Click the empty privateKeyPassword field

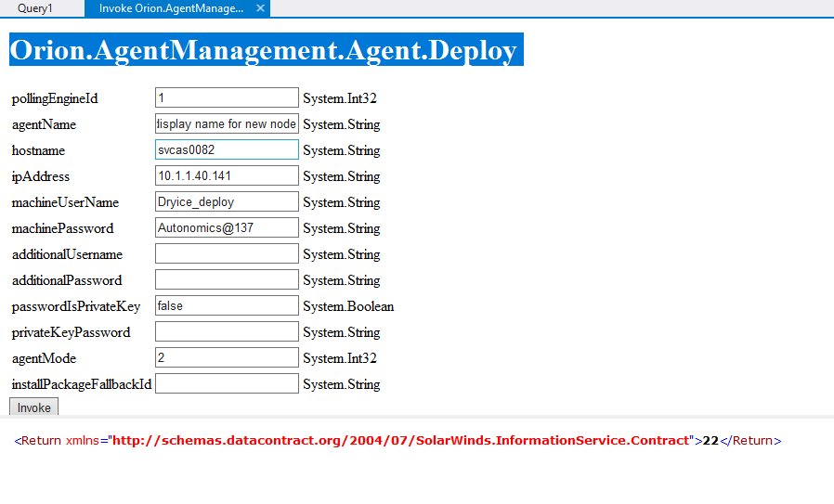pos(227,331)
